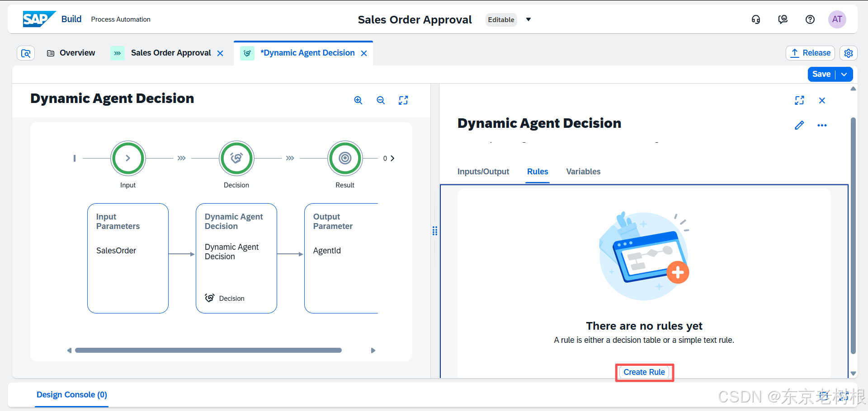The width and height of the screenshot is (868, 411).
Task: Click the Save button
Action: (821, 75)
